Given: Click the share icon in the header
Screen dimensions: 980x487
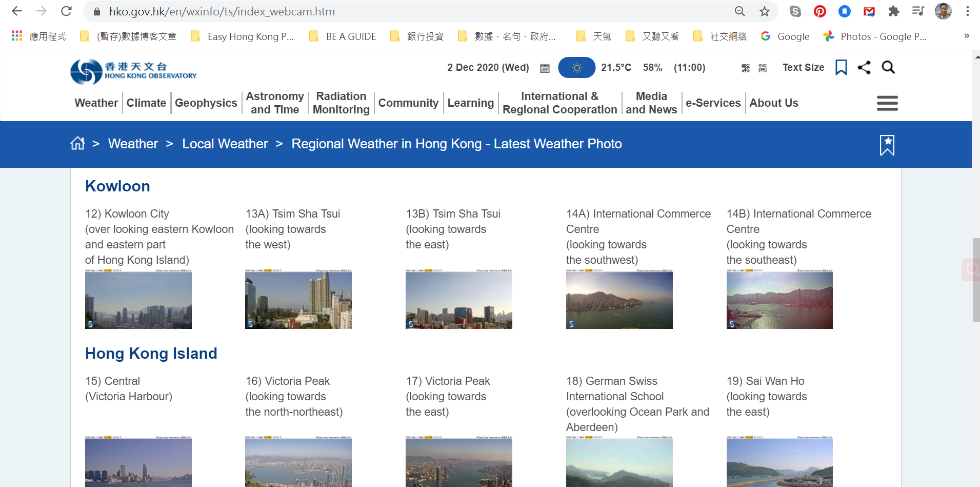Looking at the screenshot, I should pos(864,67).
